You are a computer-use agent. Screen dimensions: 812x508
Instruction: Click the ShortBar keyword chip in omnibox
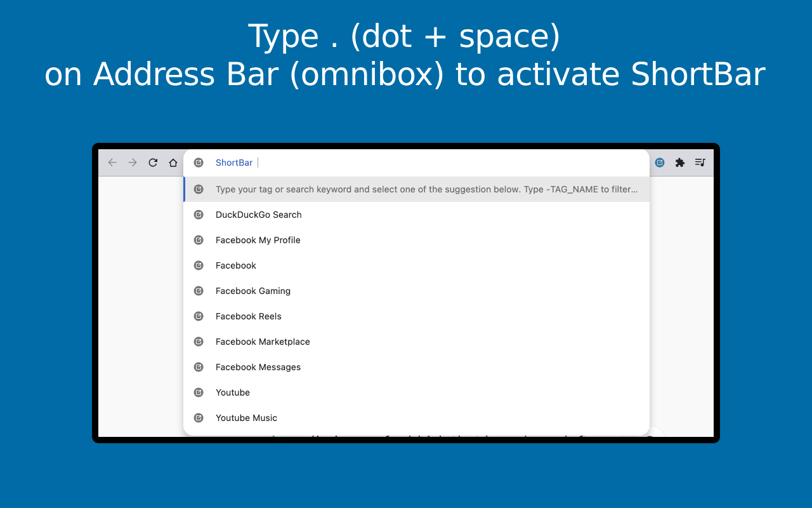234,163
